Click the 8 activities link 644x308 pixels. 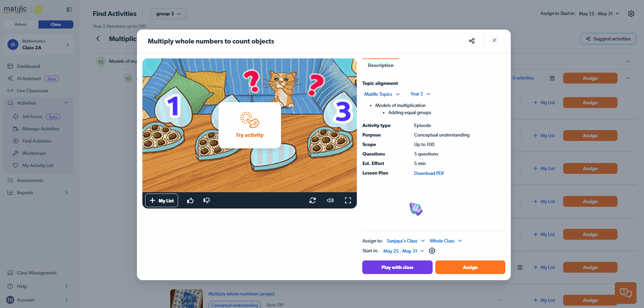click(523, 78)
